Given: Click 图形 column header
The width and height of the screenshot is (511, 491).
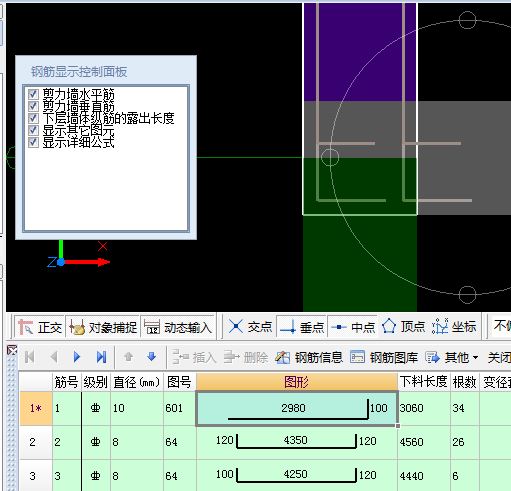Looking at the screenshot, I should point(296,382).
